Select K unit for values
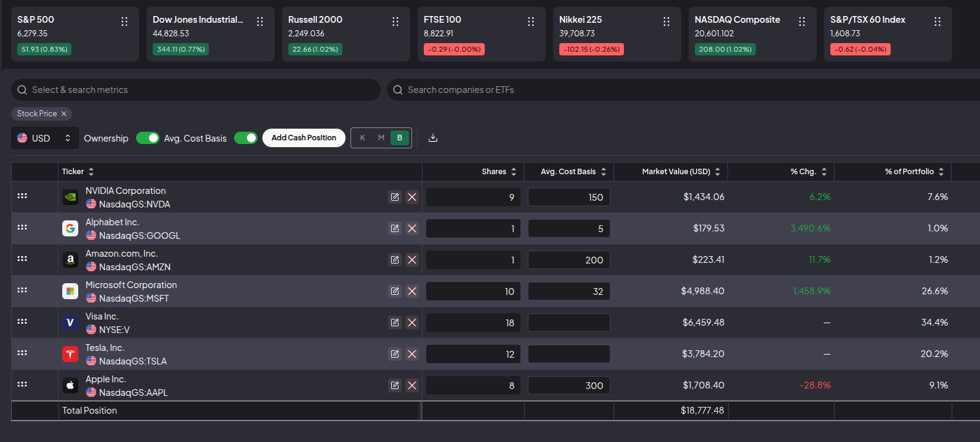Image resolution: width=980 pixels, height=442 pixels. [363, 138]
